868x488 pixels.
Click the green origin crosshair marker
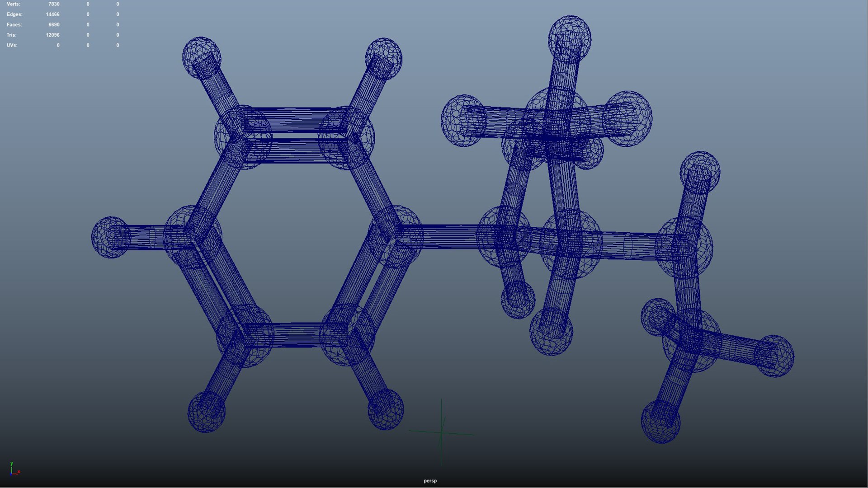[441, 432]
